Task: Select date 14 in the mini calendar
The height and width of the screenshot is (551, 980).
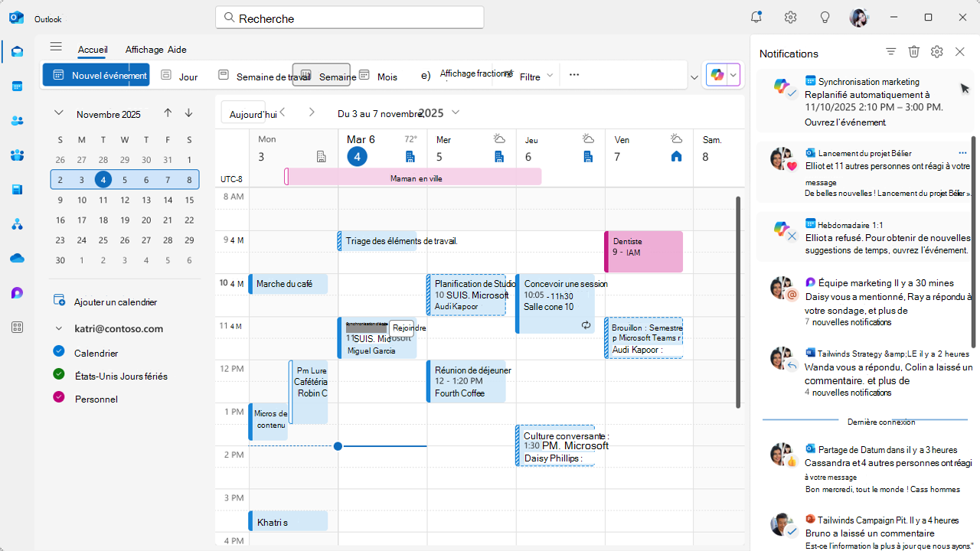Action: coord(168,200)
